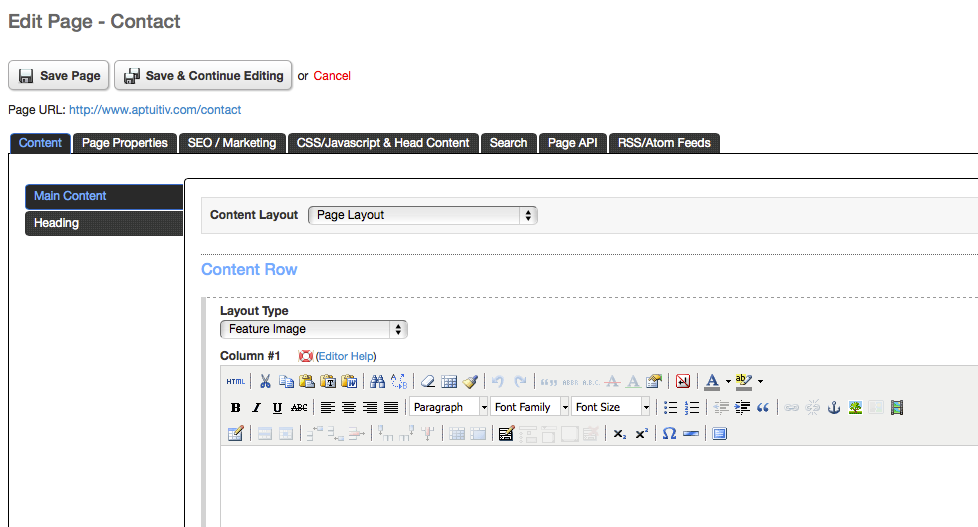Viewport: 978px width, 527px height.
Task: Justify text fully
Action: [391, 407]
